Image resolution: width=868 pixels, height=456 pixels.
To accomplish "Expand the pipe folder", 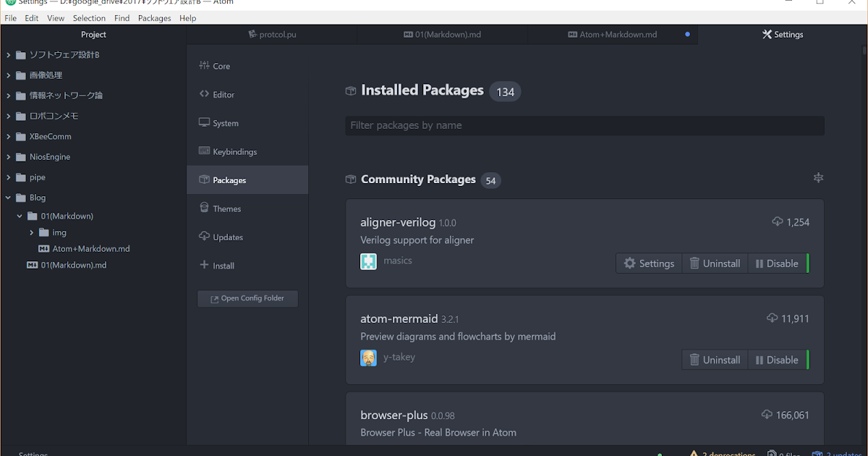I will pyautogui.click(x=9, y=177).
